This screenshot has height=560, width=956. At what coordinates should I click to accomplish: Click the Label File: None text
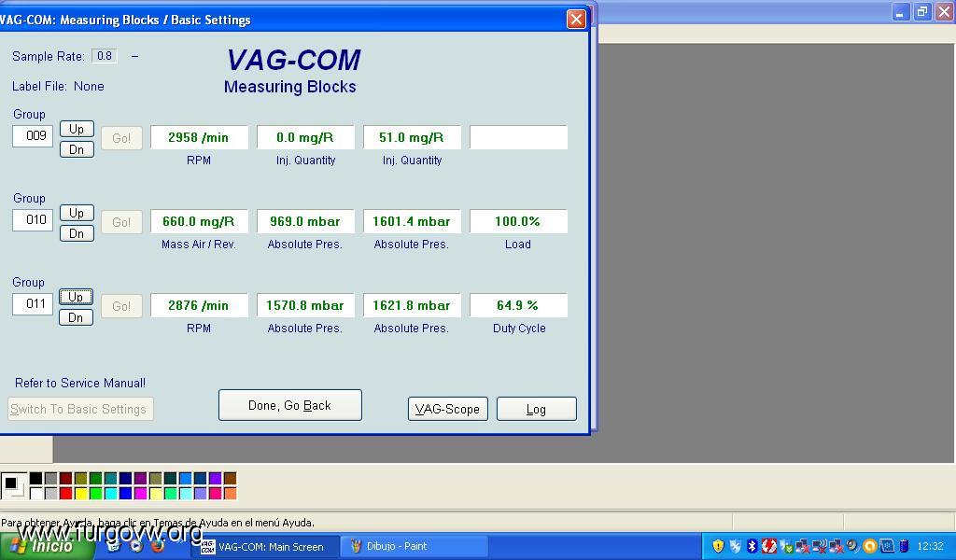[x=58, y=87]
